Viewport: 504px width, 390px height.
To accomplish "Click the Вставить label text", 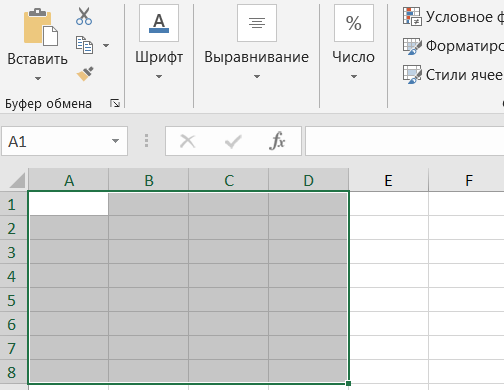I will point(38,59).
